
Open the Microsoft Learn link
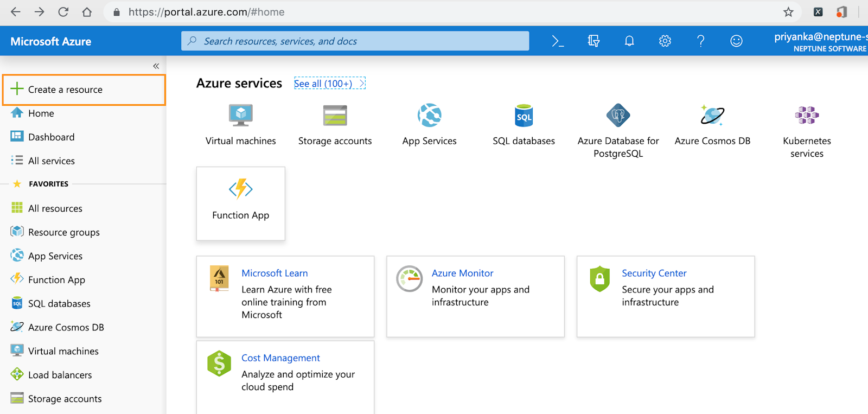point(275,273)
